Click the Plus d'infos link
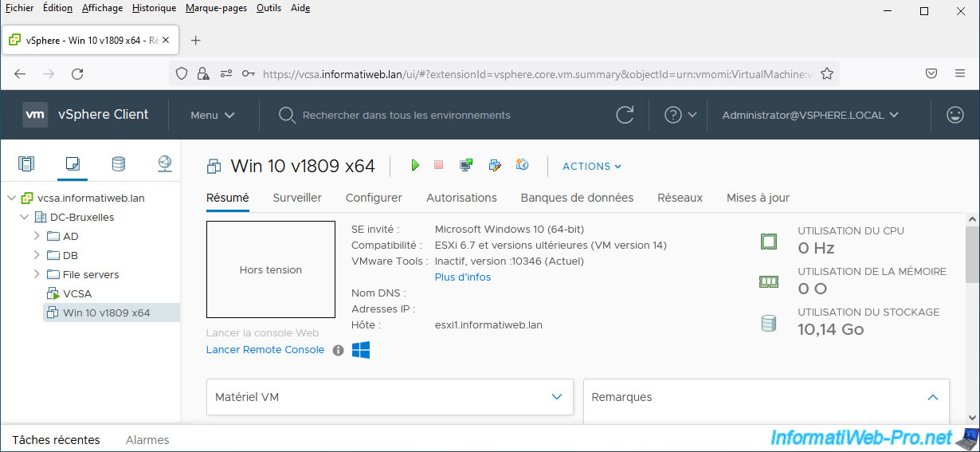Screen dimensions: 980x452 (463, 277)
